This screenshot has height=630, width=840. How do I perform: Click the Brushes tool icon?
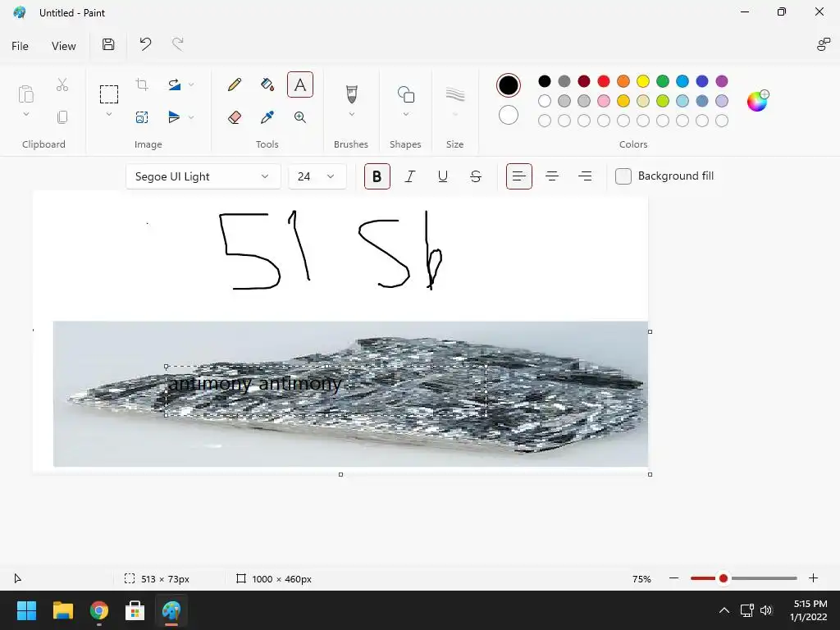point(351,94)
